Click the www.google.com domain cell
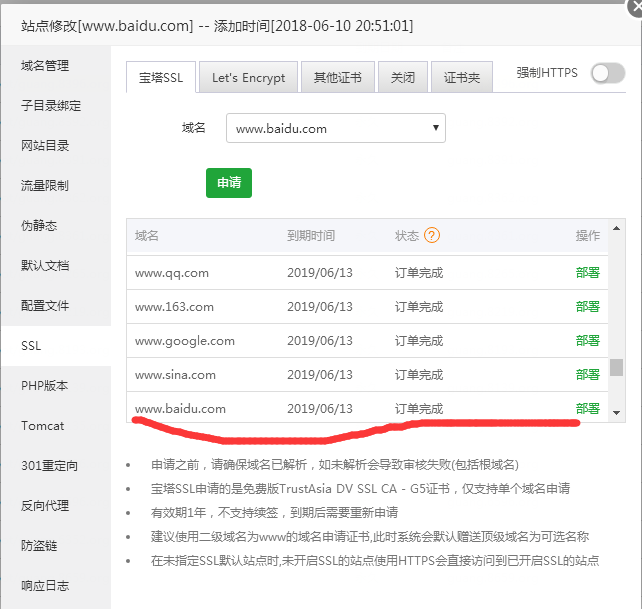 point(185,341)
